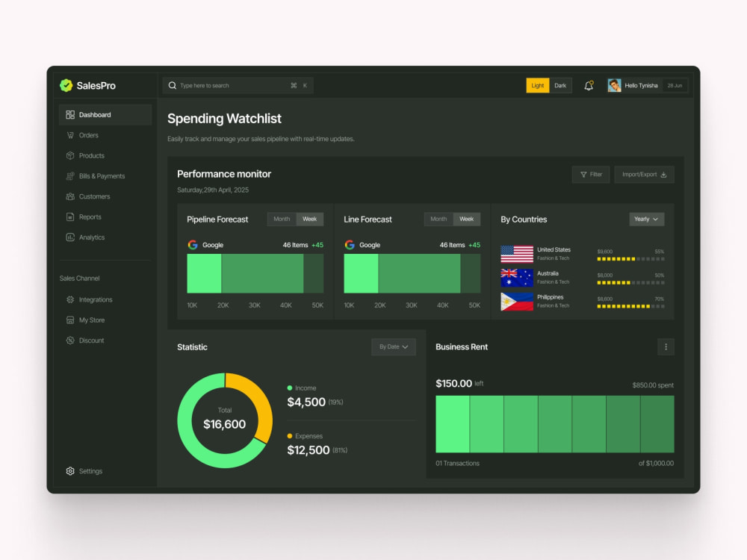Click the Income legend label
The image size is (747, 560).
click(306, 388)
